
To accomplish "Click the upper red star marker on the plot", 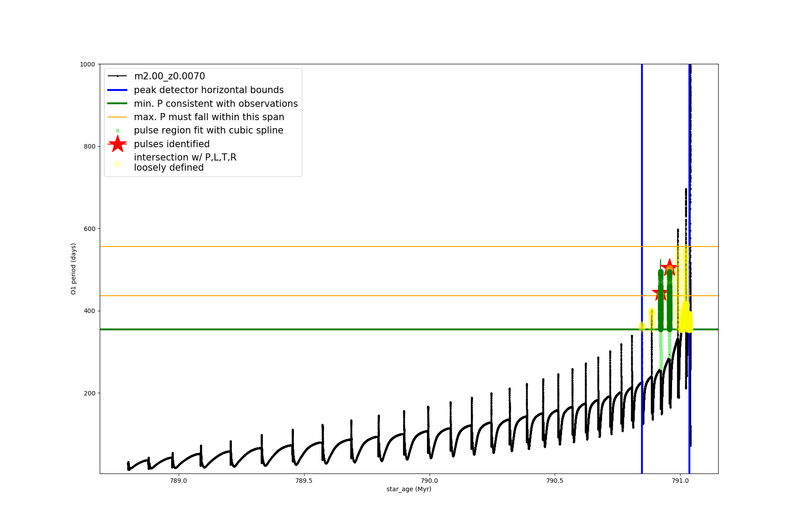I will tap(669, 267).
